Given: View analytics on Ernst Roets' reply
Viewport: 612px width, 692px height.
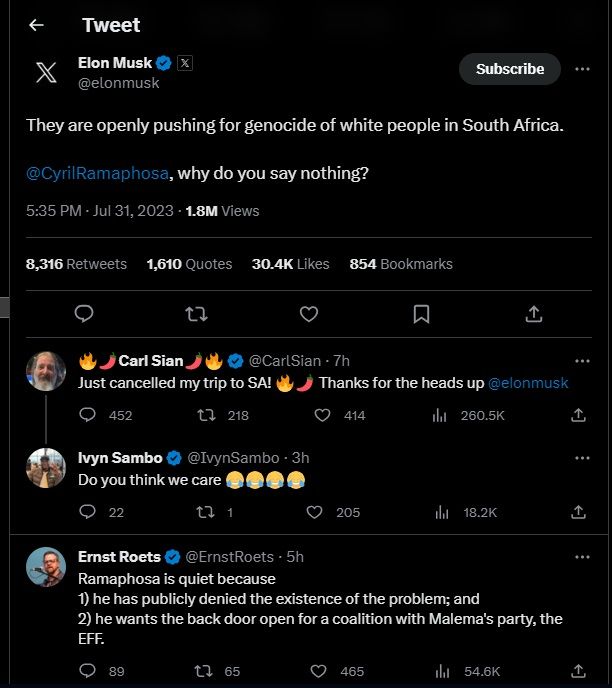Looking at the screenshot, I should click(x=439, y=672).
